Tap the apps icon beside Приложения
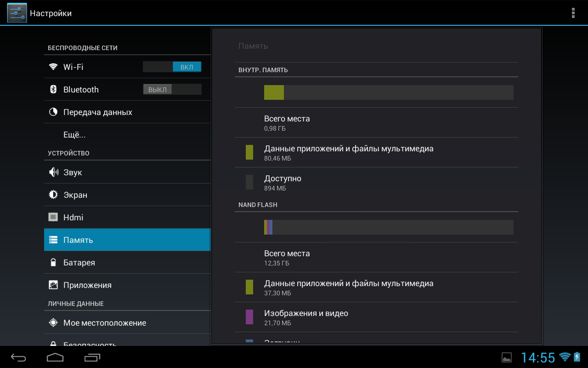This screenshot has height=368, width=588. point(53,285)
